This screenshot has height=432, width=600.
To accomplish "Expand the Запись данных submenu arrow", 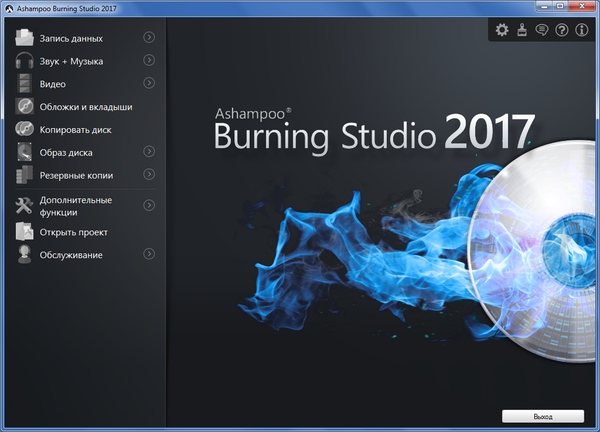I will point(149,37).
